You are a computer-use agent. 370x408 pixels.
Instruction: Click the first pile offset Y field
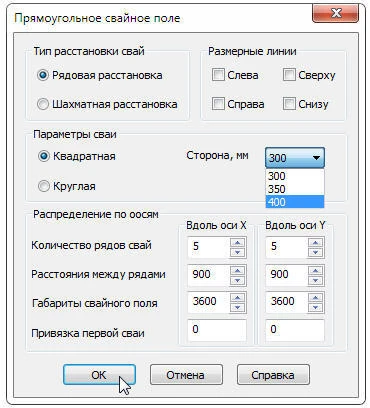(x=295, y=330)
